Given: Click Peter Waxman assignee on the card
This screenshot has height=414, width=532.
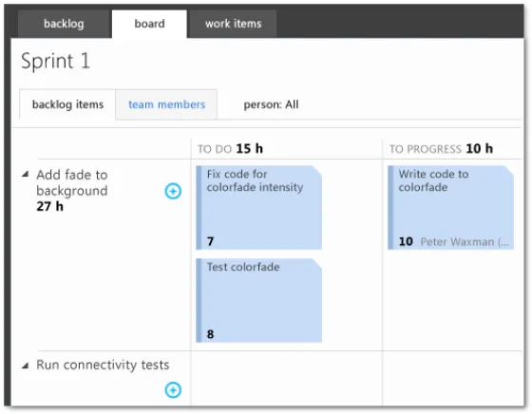Looking at the screenshot, I should pos(465,242).
